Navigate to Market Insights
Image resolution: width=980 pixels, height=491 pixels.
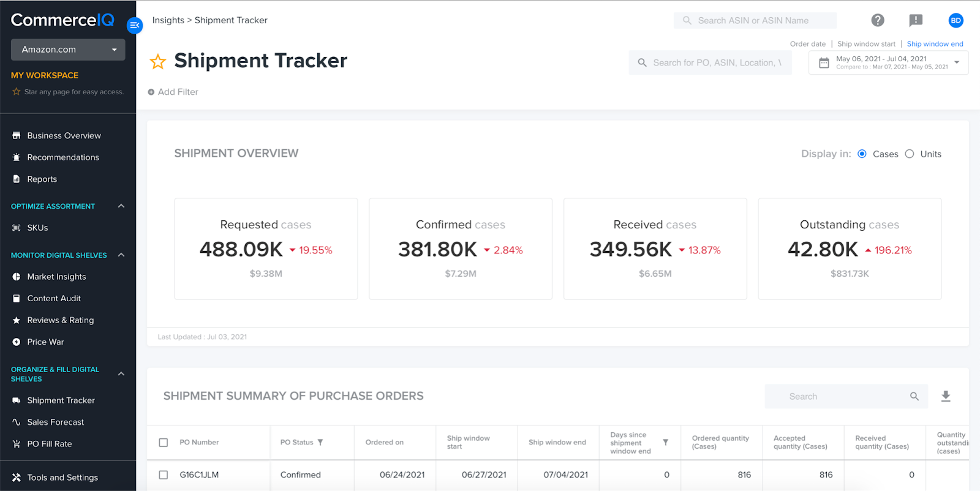[x=56, y=277]
